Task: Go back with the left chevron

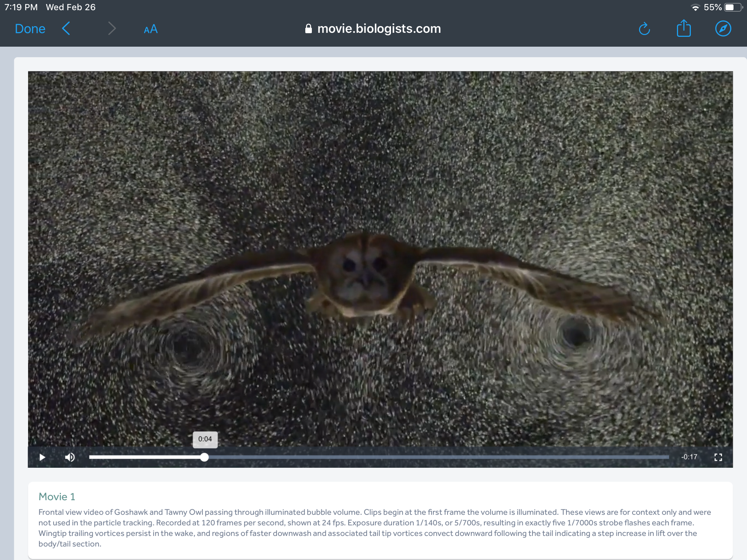Action: (x=66, y=28)
